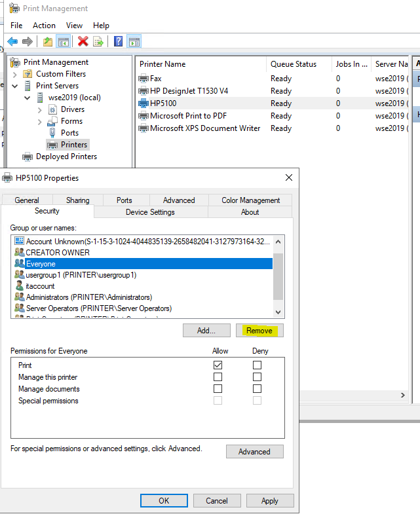Toggle Allow for Manage documents
Screen dimensions: 420x516
point(218,389)
